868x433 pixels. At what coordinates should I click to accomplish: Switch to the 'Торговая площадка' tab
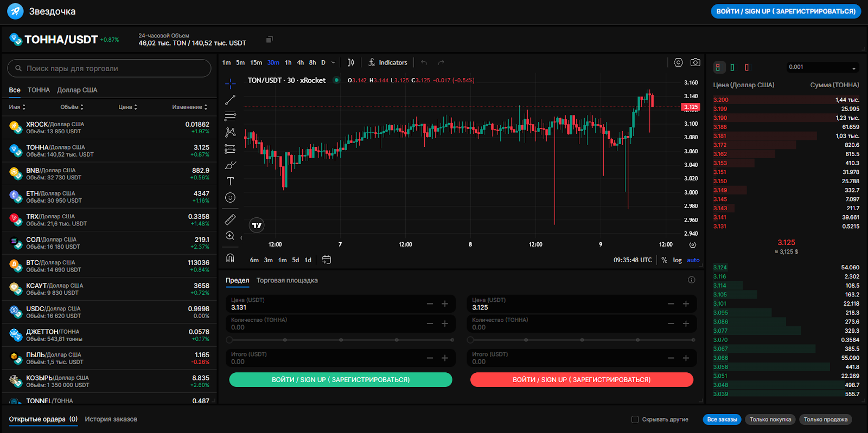tap(287, 280)
